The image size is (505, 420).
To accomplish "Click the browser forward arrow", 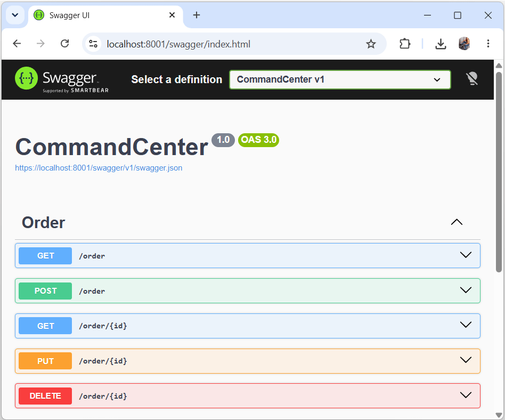I will (x=40, y=44).
